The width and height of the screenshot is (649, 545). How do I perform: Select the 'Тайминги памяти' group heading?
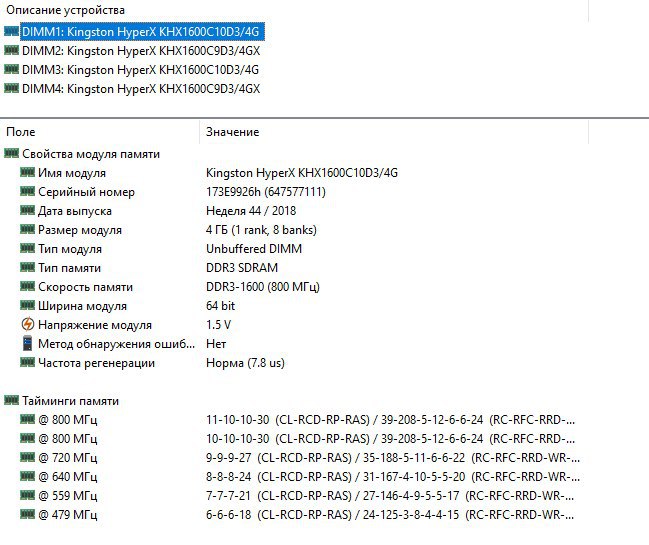tap(70, 401)
